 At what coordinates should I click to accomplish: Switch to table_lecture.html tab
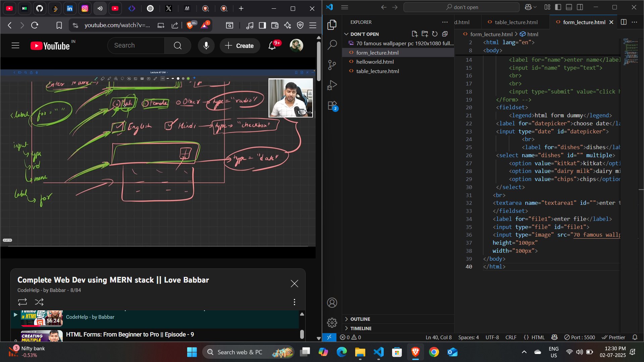click(x=516, y=22)
